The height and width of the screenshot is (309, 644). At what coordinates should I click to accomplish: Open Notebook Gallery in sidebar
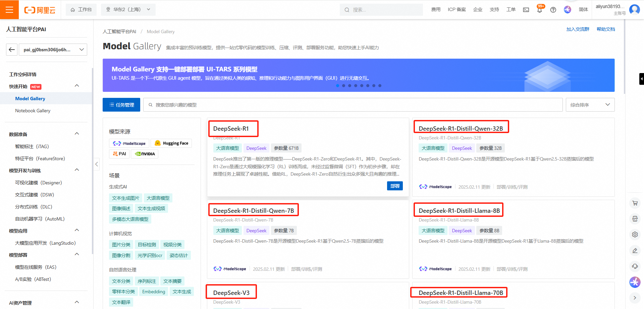coord(33,111)
